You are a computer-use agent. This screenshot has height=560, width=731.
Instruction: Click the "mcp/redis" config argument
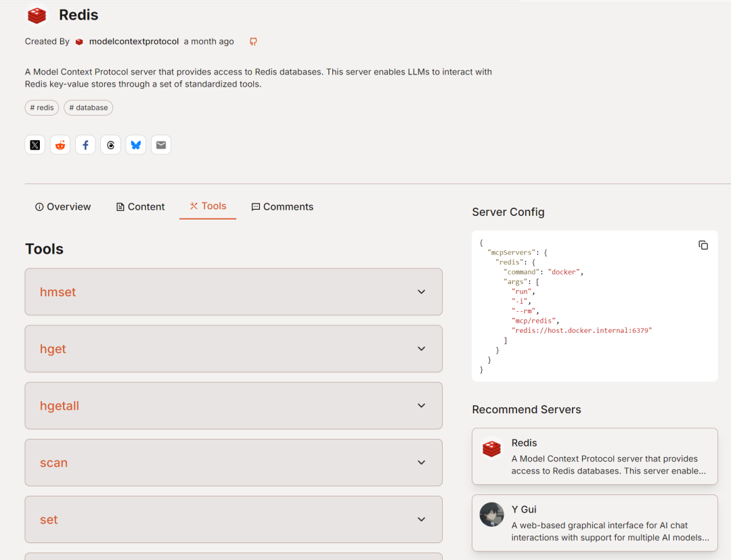point(533,321)
